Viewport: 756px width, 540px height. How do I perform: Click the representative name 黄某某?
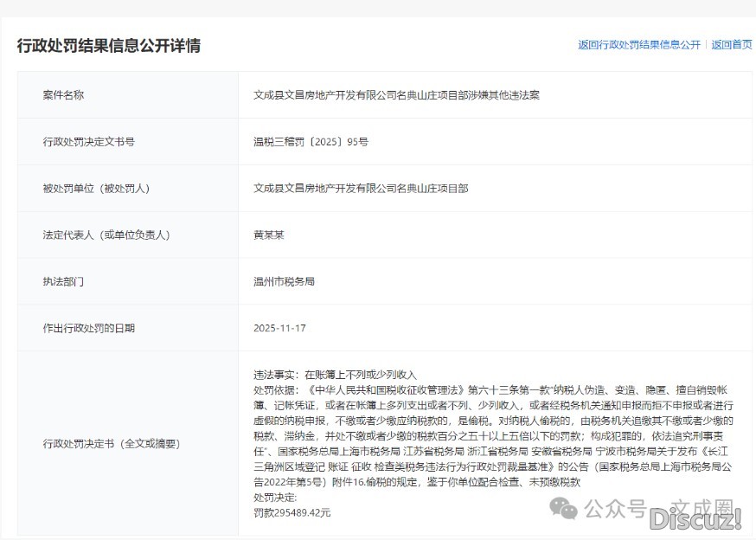point(268,235)
